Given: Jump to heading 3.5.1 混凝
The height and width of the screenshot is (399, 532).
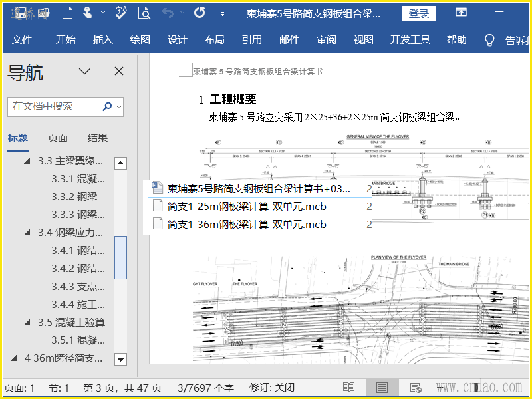Looking at the screenshot, I should (78, 340).
